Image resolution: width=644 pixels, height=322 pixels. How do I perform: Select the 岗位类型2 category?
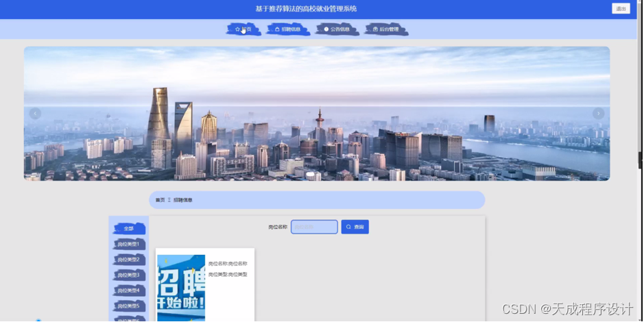pyautogui.click(x=129, y=260)
